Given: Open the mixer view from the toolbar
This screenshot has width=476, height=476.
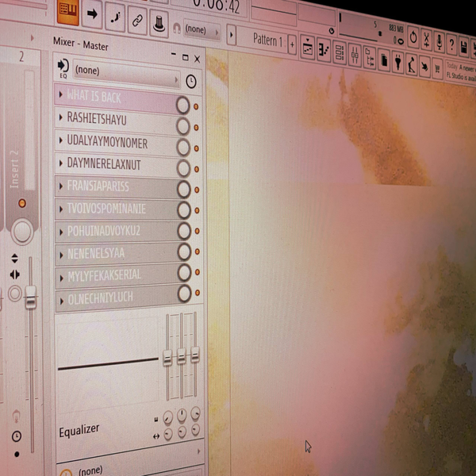Looking at the screenshot, I should pyautogui.click(x=355, y=54).
